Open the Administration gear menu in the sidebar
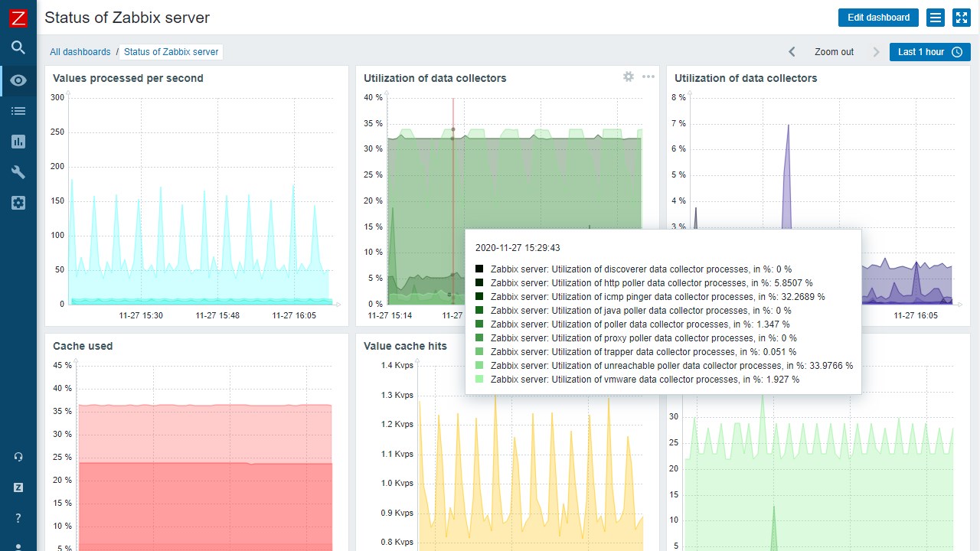 18,203
